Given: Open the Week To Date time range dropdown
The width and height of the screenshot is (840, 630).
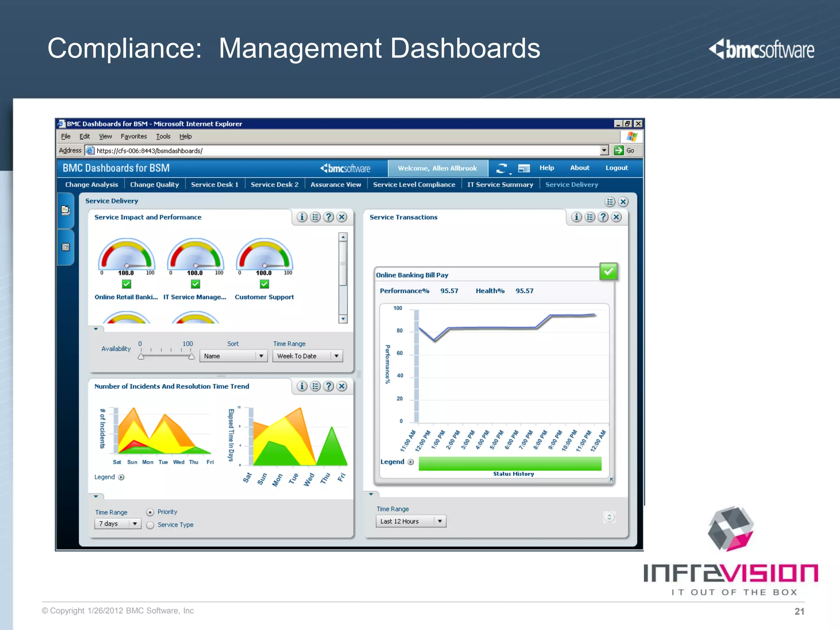Looking at the screenshot, I should (x=308, y=356).
